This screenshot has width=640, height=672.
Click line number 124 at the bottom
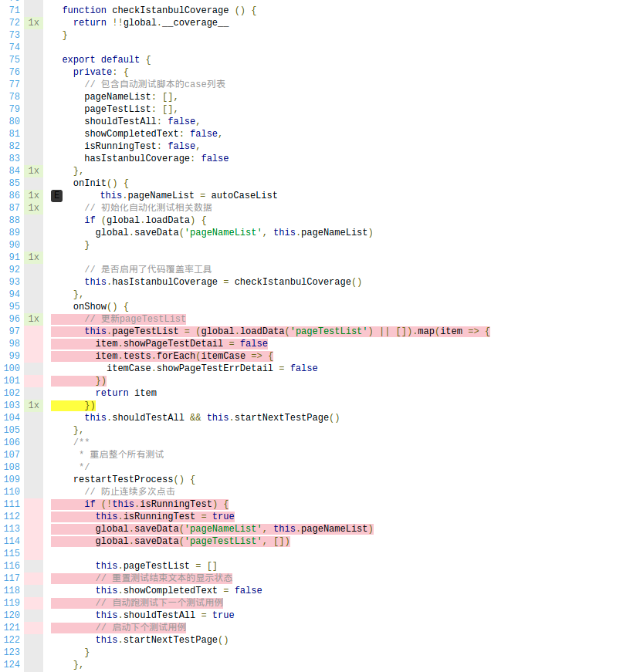(12, 664)
